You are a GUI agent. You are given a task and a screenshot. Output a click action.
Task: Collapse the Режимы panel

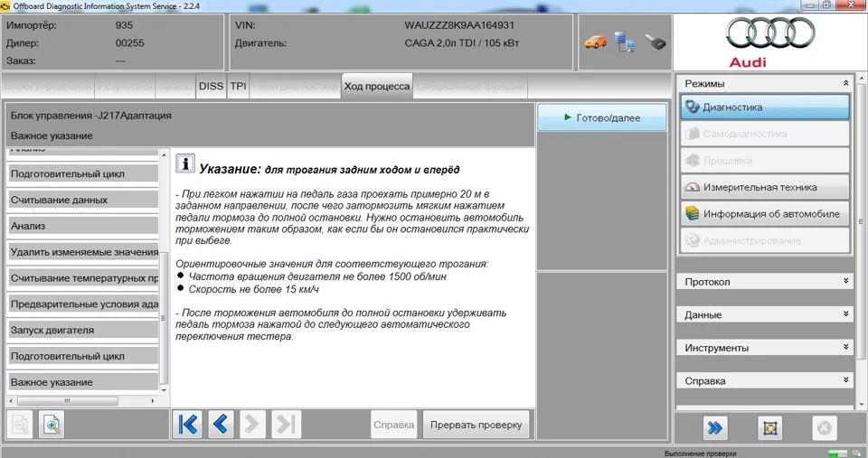point(846,83)
